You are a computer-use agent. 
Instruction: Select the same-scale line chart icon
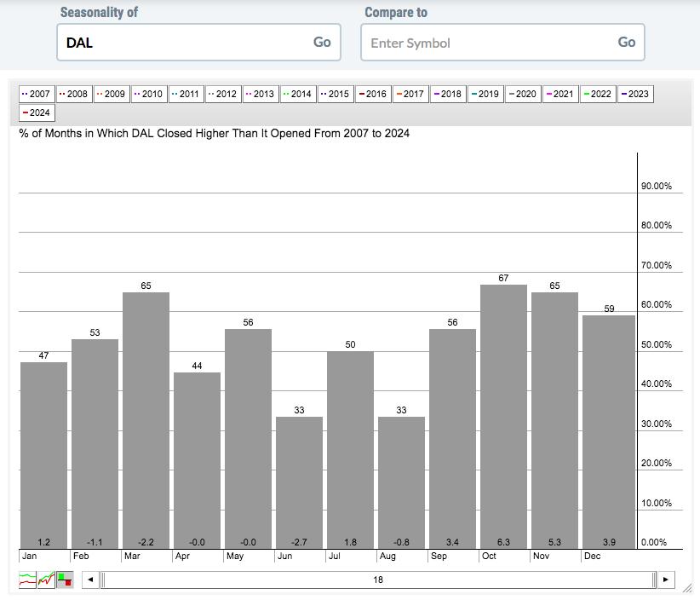(x=47, y=580)
